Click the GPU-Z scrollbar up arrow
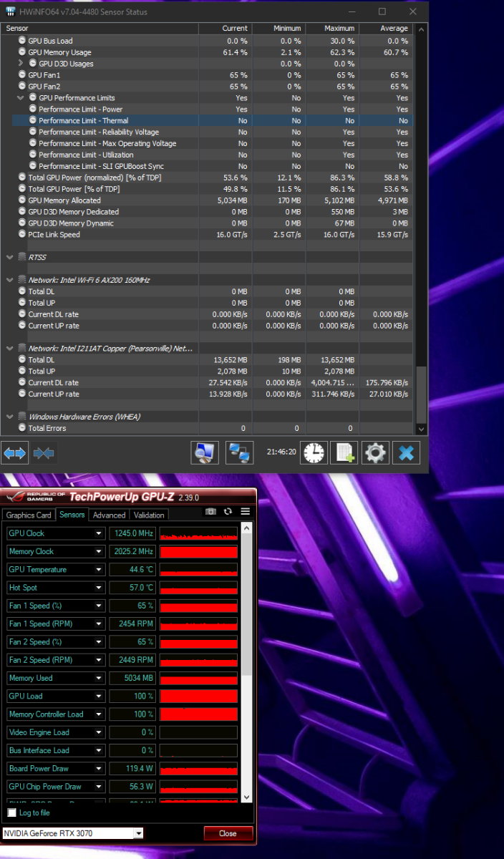 pos(247,528)
